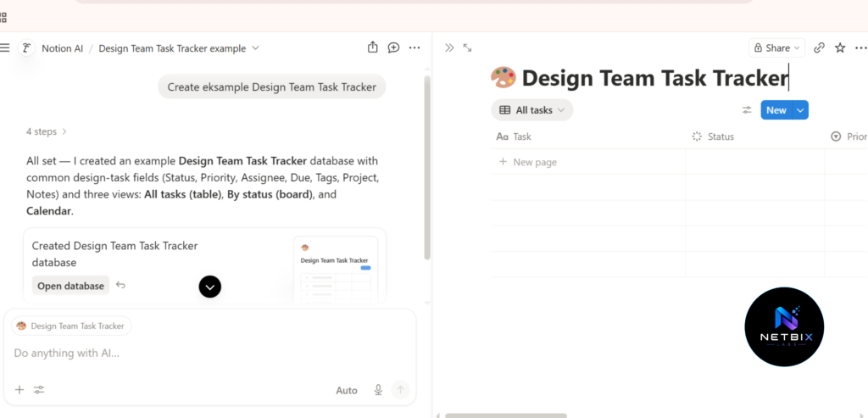This screenshot has width=868, height=418.
Task: Click the Status column header
Action: point(755,137)
